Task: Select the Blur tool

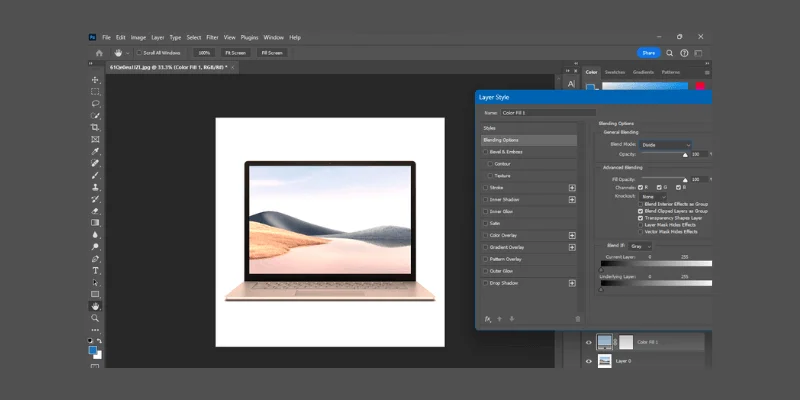Action: tap(95, 235)
